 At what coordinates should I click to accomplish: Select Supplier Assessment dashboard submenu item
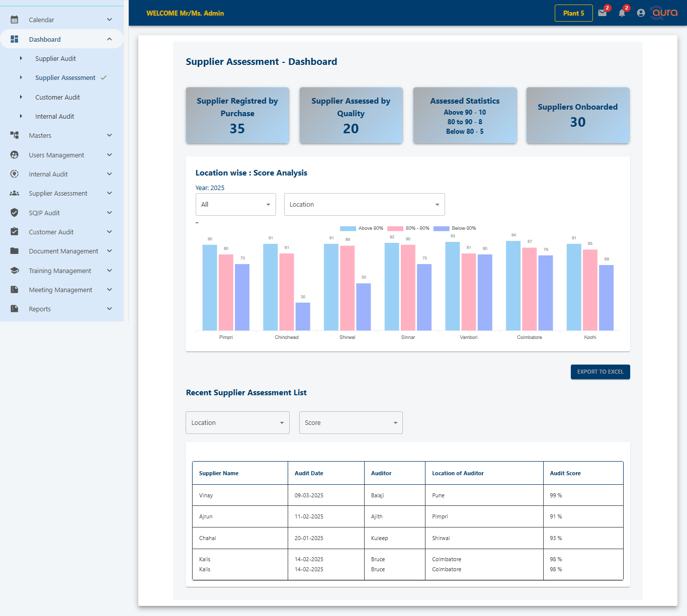tap(65, 77)
